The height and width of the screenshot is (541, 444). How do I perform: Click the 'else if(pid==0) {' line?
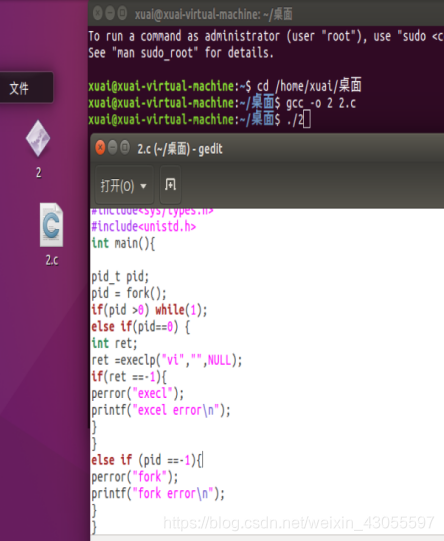pyautogui.click(x=140, y=327)
